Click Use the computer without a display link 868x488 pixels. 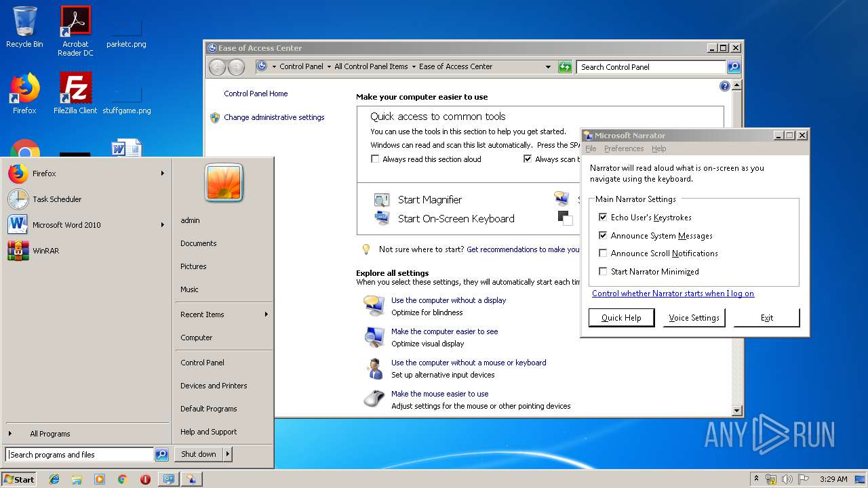448,300
